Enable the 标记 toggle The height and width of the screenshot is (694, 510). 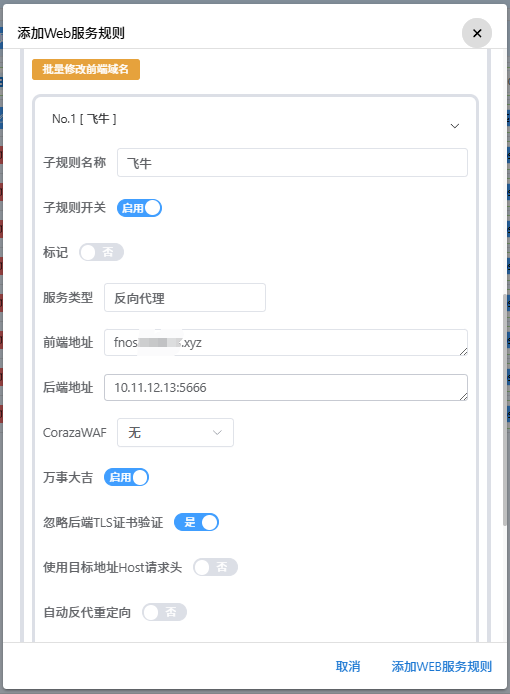(101, 253)
